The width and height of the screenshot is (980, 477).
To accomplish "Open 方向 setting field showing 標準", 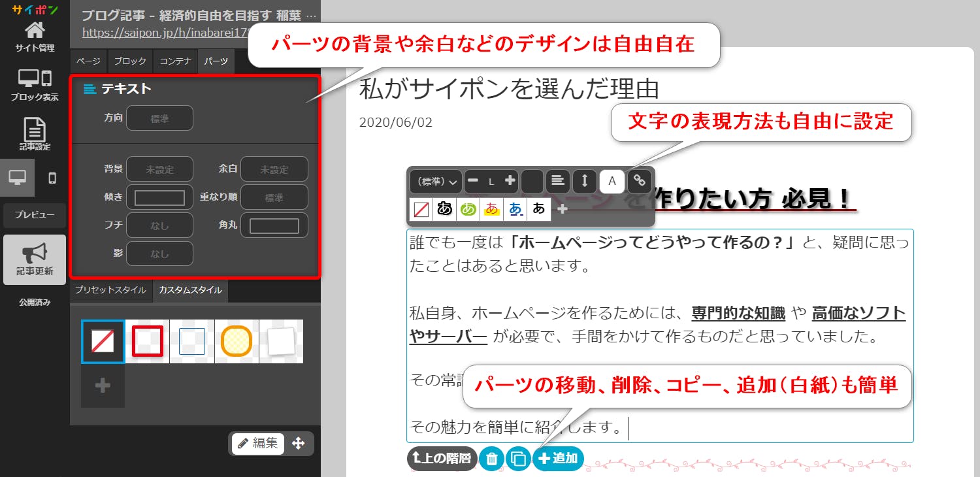I will pos(159,118).
